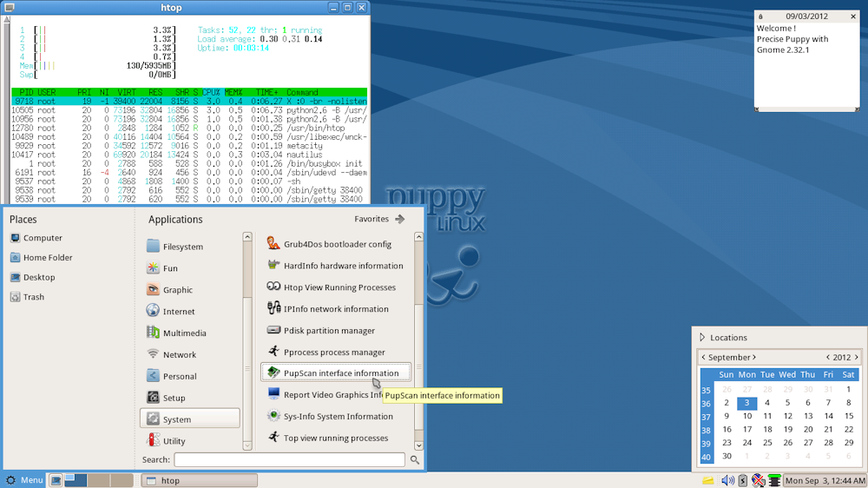Start Pprocess process manager
Image resolution: width=868 pixels, height=488 pixels.
click(x=337, y=353)
